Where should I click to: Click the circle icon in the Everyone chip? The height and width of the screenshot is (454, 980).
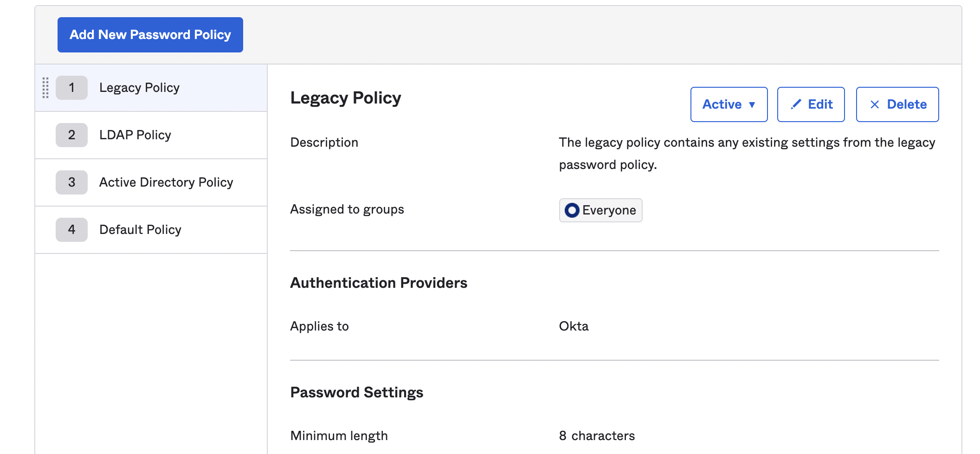572,210
